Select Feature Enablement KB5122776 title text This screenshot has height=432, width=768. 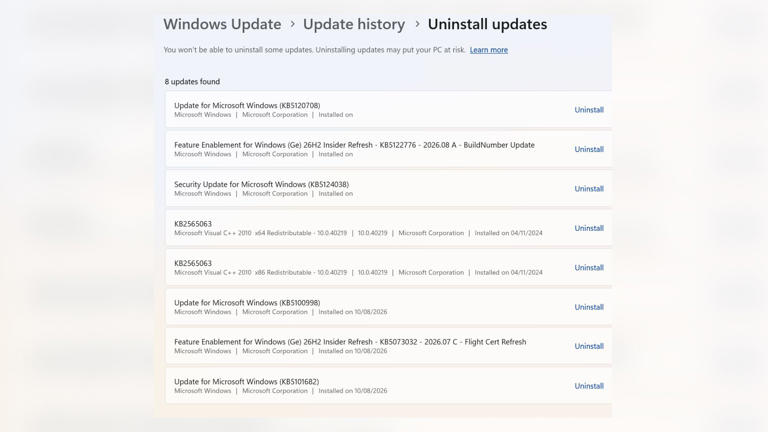[x=354, y=145]
